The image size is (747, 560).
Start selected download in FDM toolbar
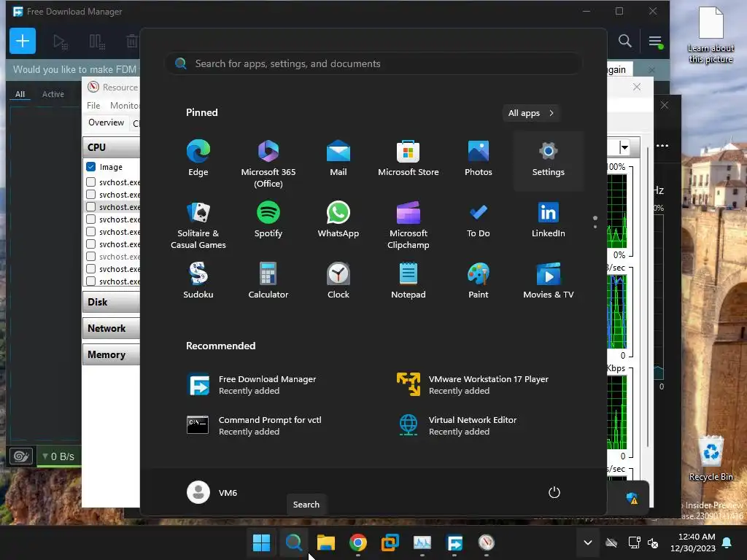pyautogui.click(x=60, y=42)
